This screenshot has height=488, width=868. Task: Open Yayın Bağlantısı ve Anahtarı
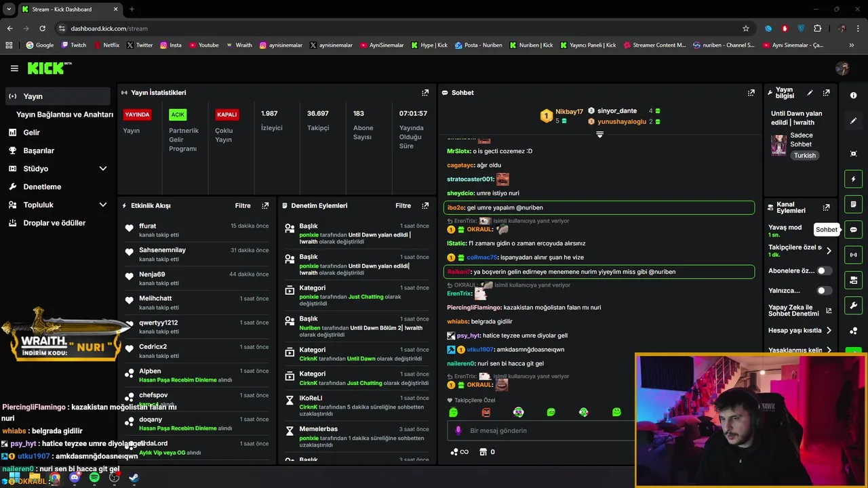pyautogui.click(x=64, y=115)
